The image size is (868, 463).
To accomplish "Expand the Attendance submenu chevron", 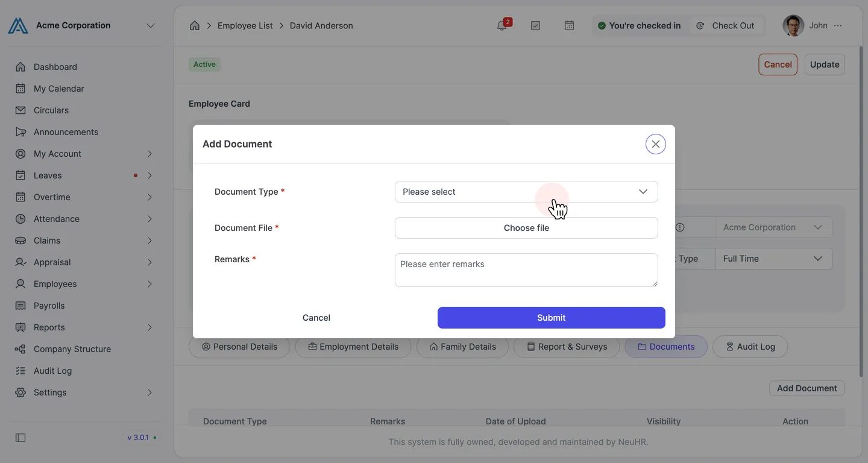I will click(149, 219).
